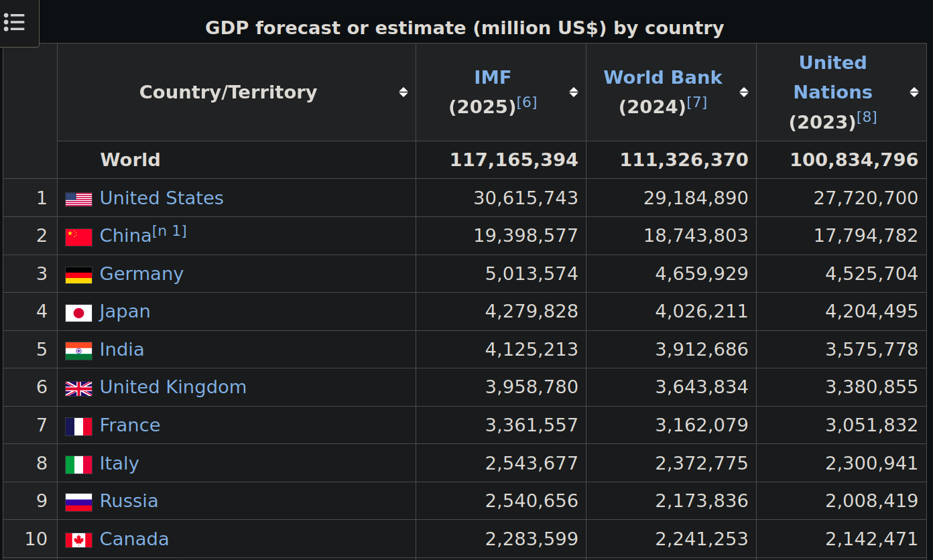Sort table by Country/Territory column arrows
Image resolution: width=933 pixels, height=560 pixels.
(x=403, y=92)
